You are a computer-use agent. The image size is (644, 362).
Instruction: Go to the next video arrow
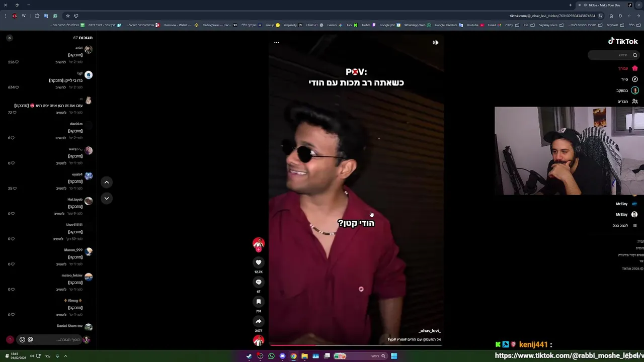(x=107, y=198)
